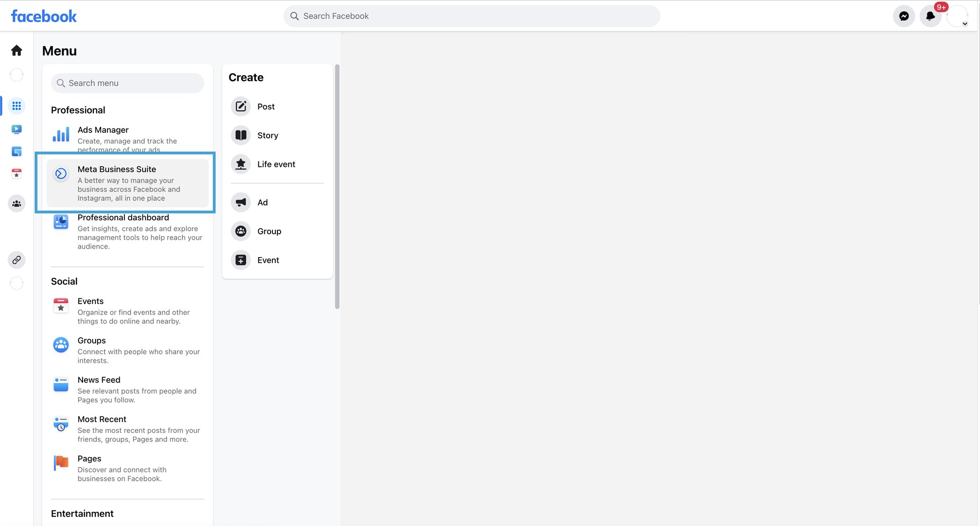
Task: Click the Life event star icon
Action: pyautogui.click(x=241, y=164)
